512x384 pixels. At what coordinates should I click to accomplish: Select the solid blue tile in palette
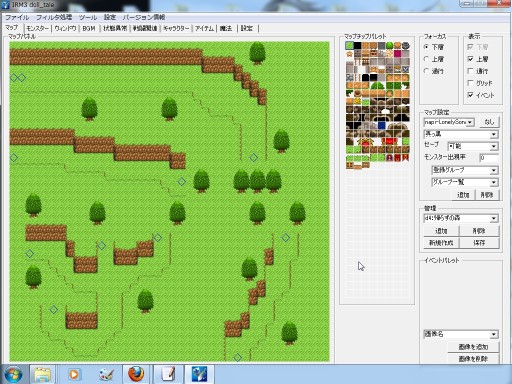point(382,126)
